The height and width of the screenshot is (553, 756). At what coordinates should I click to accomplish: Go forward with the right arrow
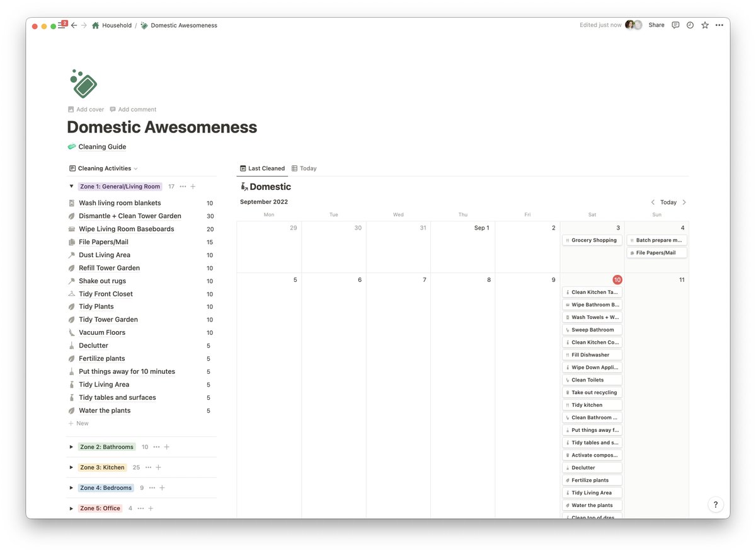[x=84, y=25]
